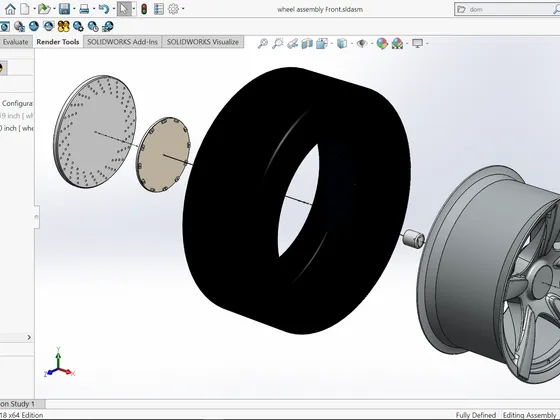Expand the Save dropdown arrow
This screenshot has height=420, width=560.
point(74,9)
